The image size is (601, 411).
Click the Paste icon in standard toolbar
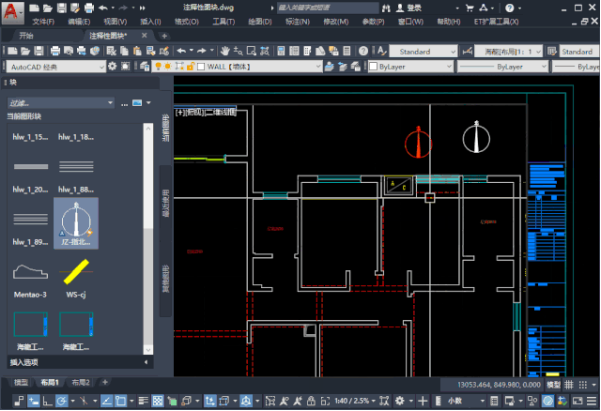tap(138, 51)
